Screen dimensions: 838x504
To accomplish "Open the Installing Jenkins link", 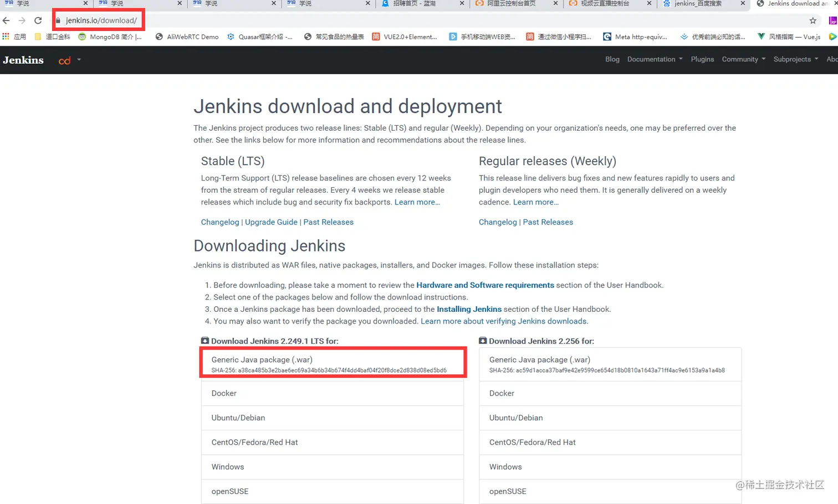I will coord(469,310).
